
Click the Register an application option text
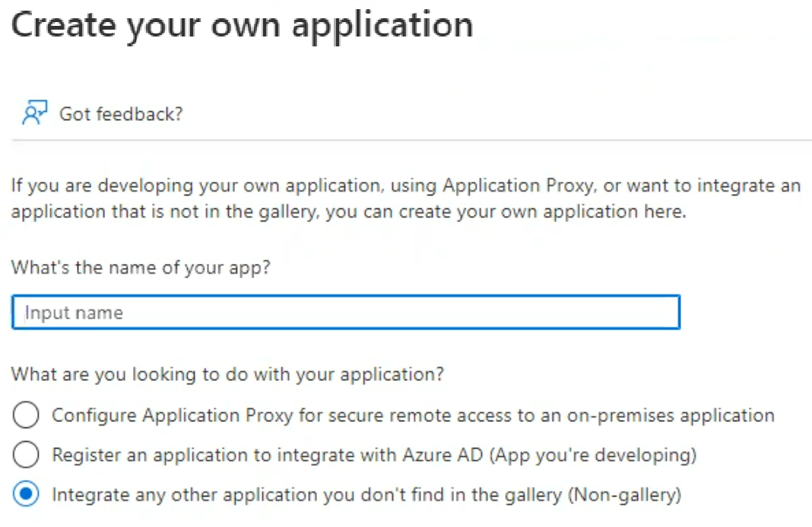point(374,455)
